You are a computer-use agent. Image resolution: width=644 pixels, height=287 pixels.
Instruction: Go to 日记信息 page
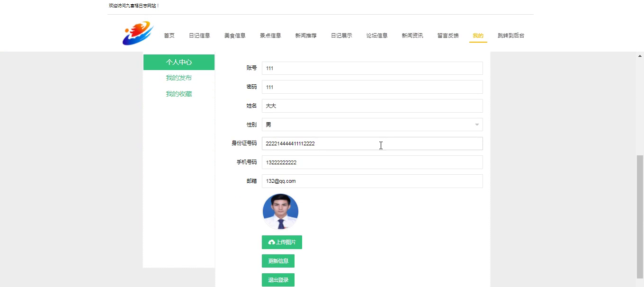tap(199, 36)
